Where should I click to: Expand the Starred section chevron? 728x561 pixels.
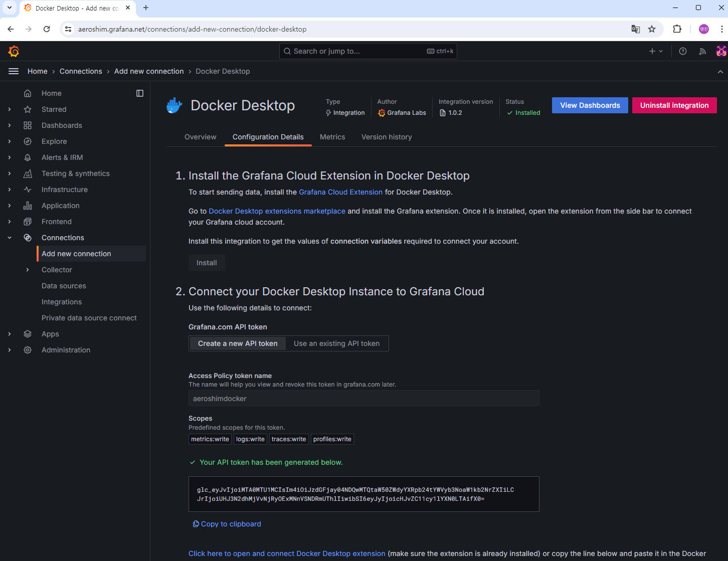click(10, 109)
